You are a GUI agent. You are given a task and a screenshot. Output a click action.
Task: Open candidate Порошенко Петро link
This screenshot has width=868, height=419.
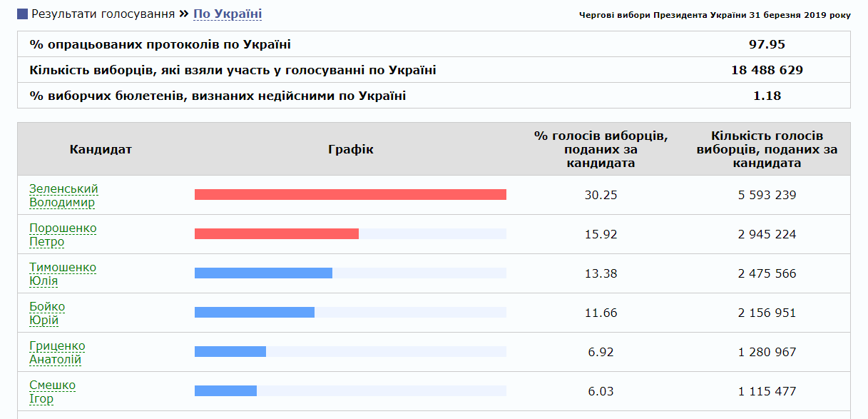click(x=63, y=234)
